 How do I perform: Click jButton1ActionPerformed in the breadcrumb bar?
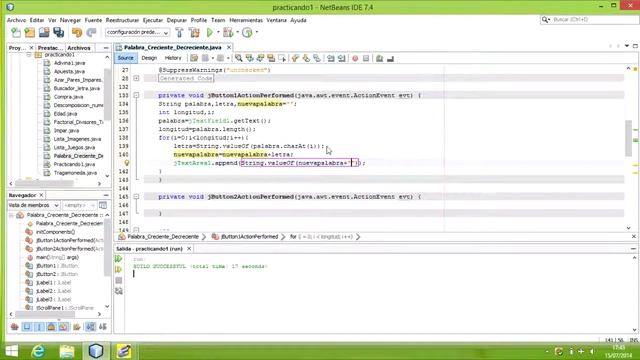(x=249, y=237)
